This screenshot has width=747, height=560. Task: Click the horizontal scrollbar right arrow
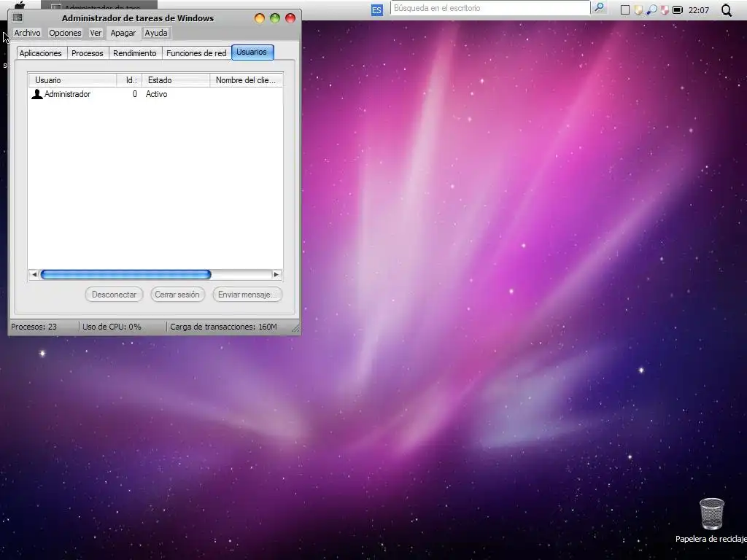276,274
